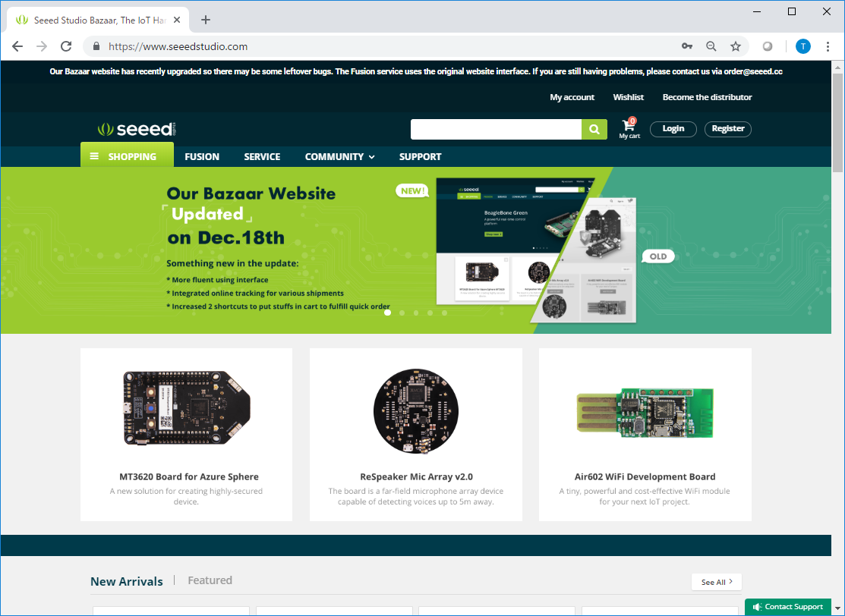Bookmark this page with star icon
845x616 pixels.
(x=736, y=46)
